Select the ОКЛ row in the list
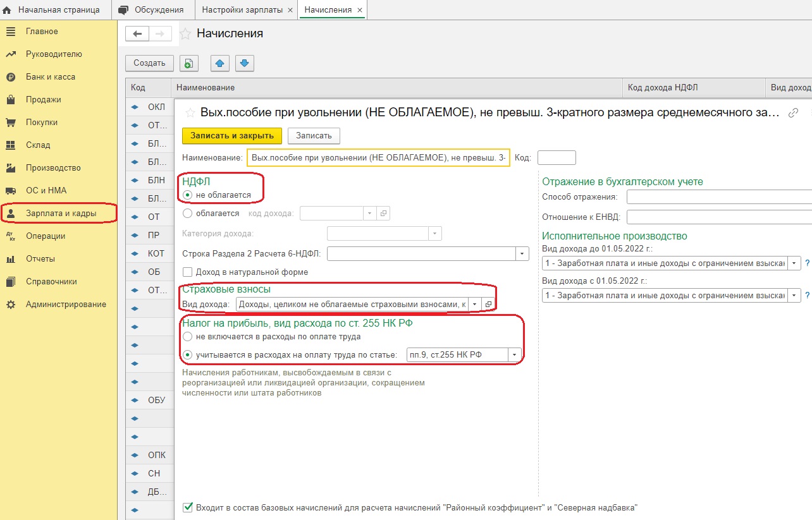 coord(149,107)
